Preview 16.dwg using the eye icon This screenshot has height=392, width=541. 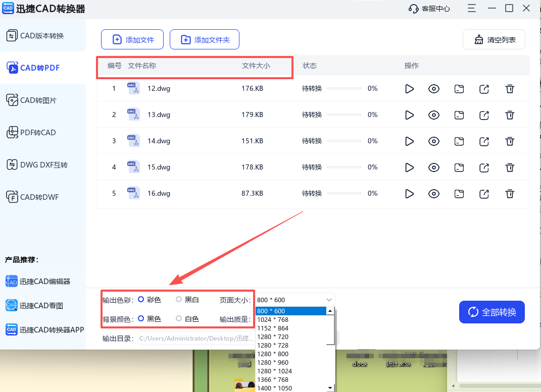[x=434, y=194]
